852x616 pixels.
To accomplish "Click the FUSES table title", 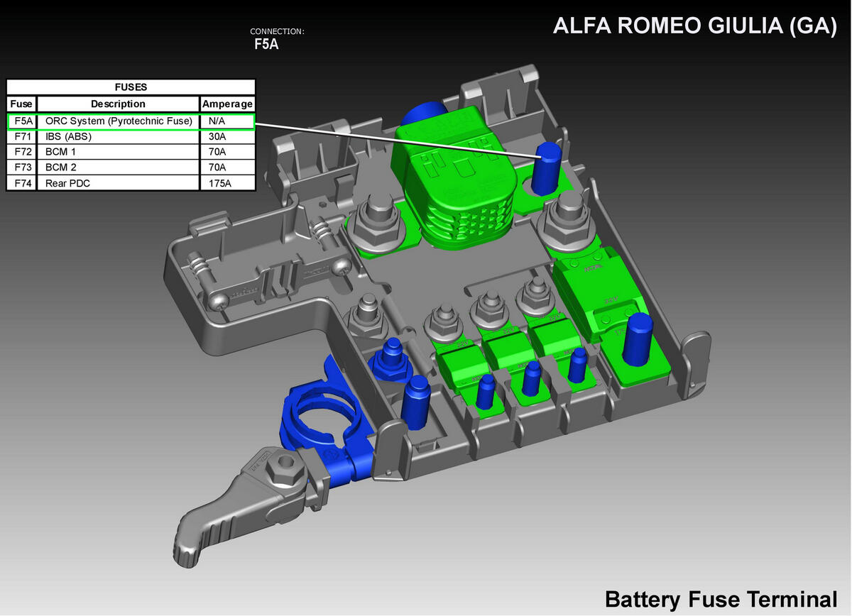I will pyautogui.click(x=131, y=87).
